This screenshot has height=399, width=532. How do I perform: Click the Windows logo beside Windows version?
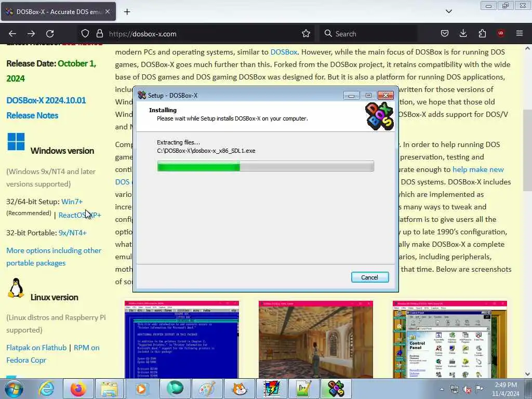pyautogui.click(x=16, y=141)
